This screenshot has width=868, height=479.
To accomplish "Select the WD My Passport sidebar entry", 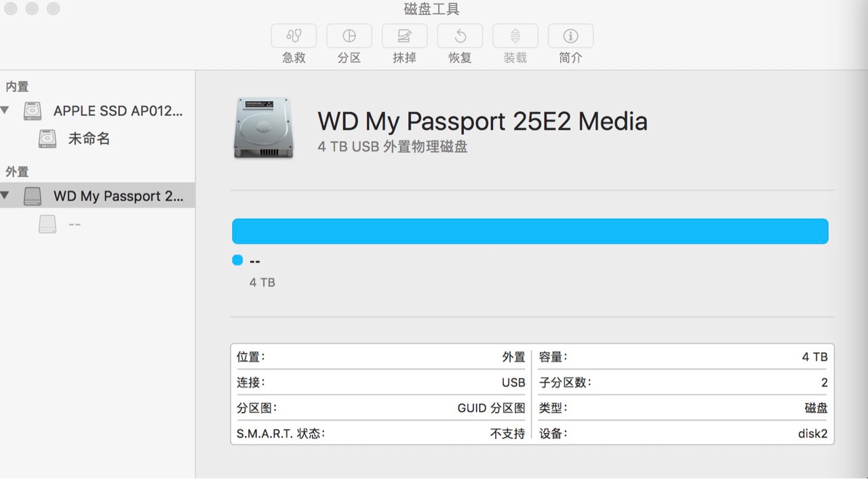I will pos(98,196).
